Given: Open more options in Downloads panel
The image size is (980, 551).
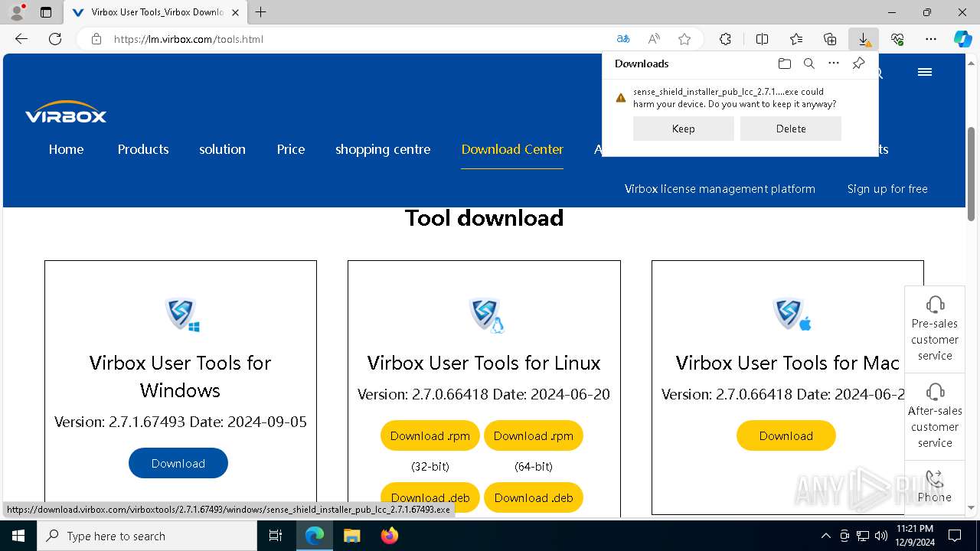Looking at the screenshot, I should 834,64.
